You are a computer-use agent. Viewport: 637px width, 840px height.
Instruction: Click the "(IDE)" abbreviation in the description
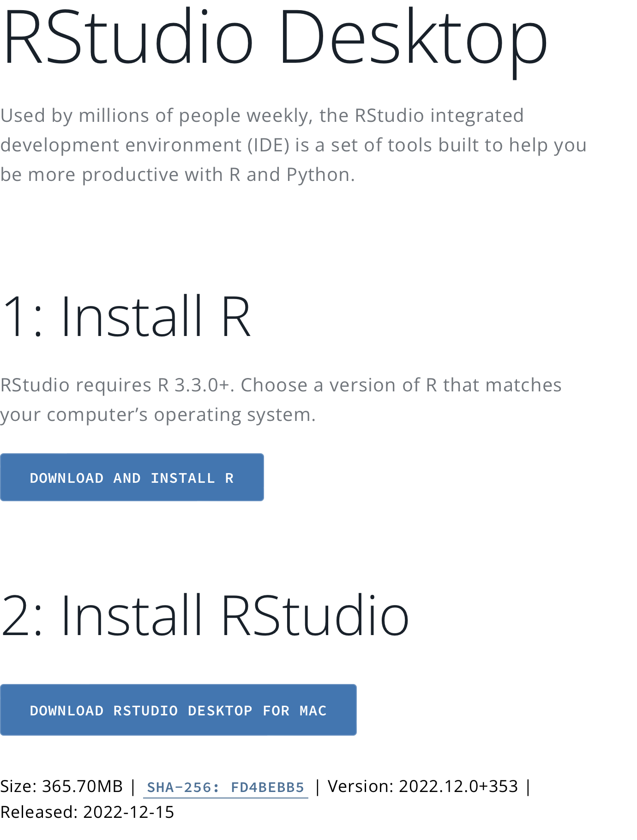(268, 145)
